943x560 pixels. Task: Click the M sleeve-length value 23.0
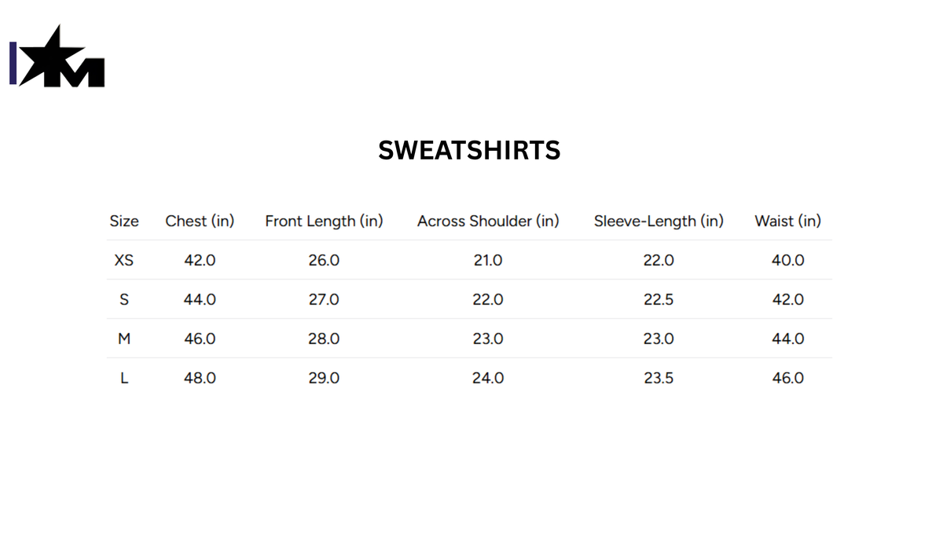(659, 339)
